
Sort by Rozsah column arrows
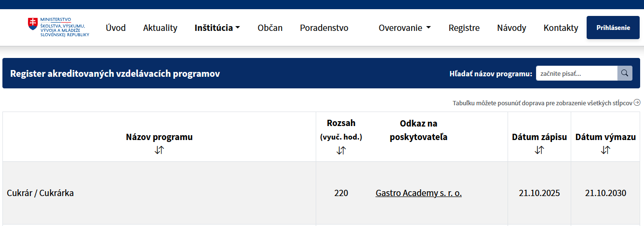tap(341, 151)
